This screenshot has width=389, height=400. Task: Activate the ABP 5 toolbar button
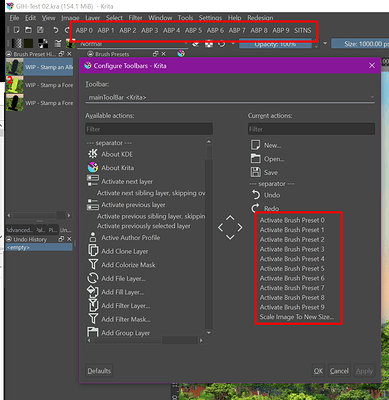(x=193, y=30)
